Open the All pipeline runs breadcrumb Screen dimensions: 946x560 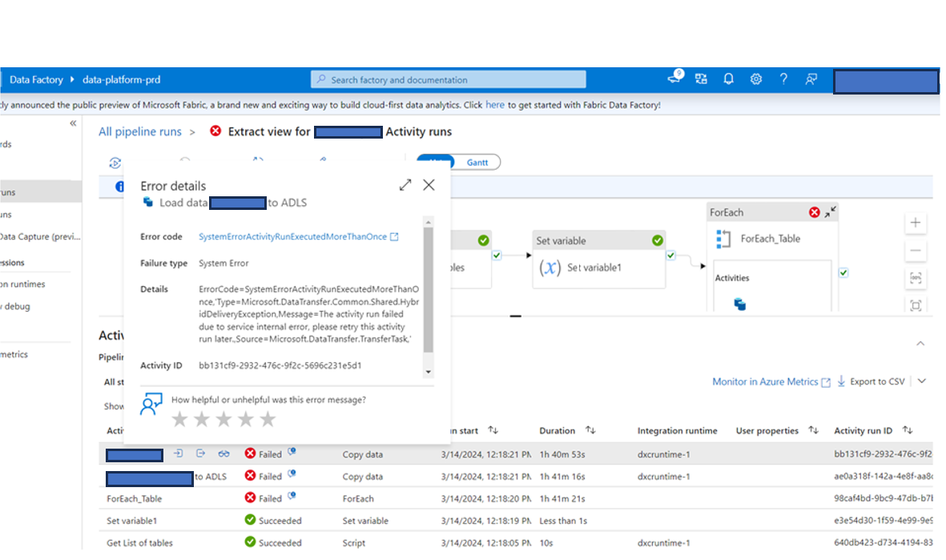pos(140,131)
